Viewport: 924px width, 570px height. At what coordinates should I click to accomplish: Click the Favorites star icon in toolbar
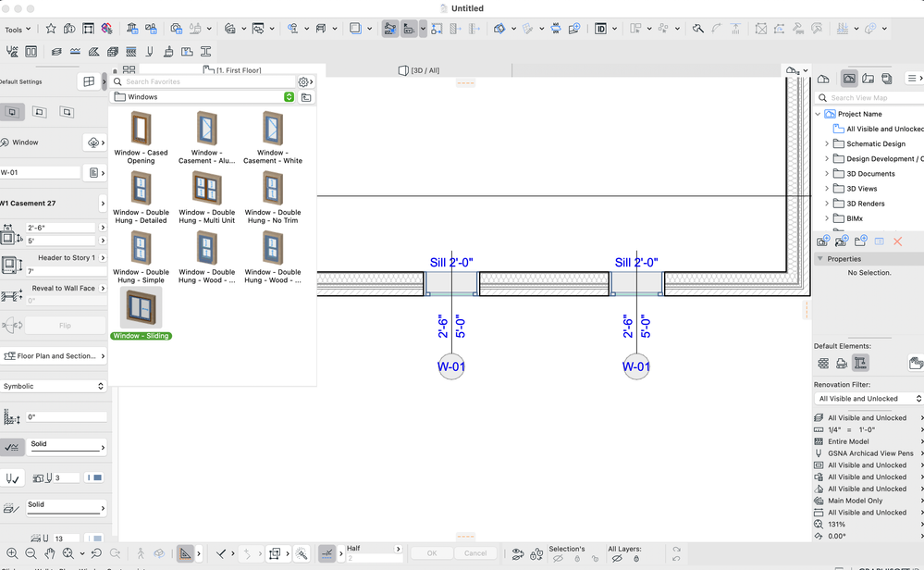(x=51, y=29)
